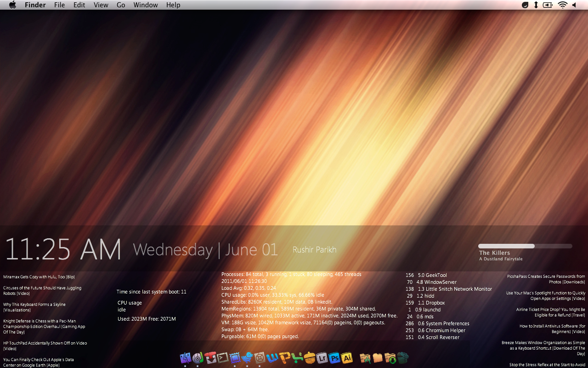Launch Photoshop from the Ps icon
Viewport: 588px width, 368px height.
pos(334,357)
